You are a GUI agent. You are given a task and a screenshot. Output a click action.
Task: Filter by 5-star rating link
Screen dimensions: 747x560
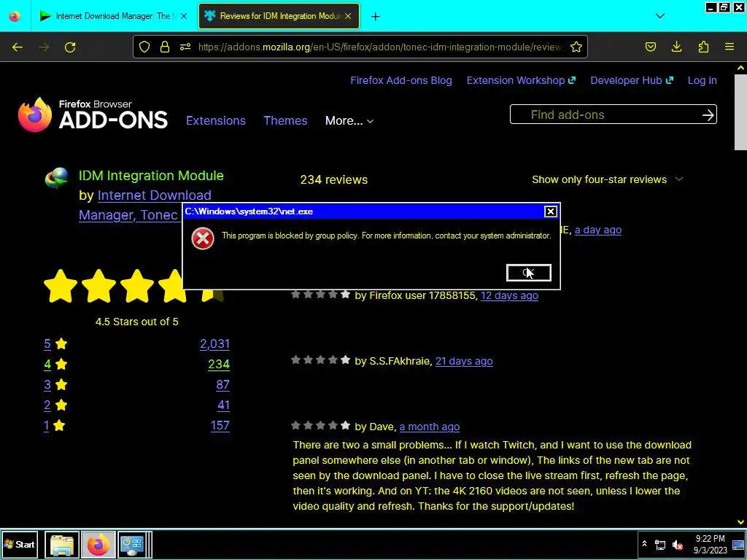point(47,344)
